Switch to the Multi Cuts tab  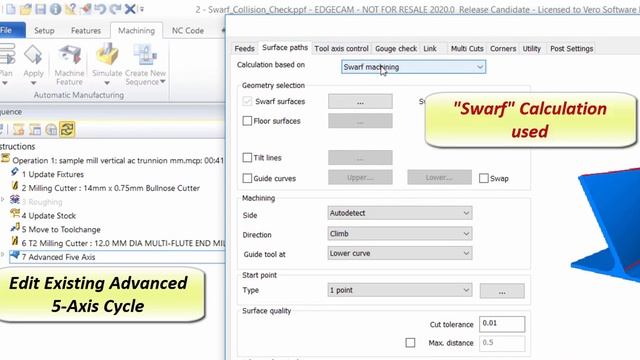467,49
